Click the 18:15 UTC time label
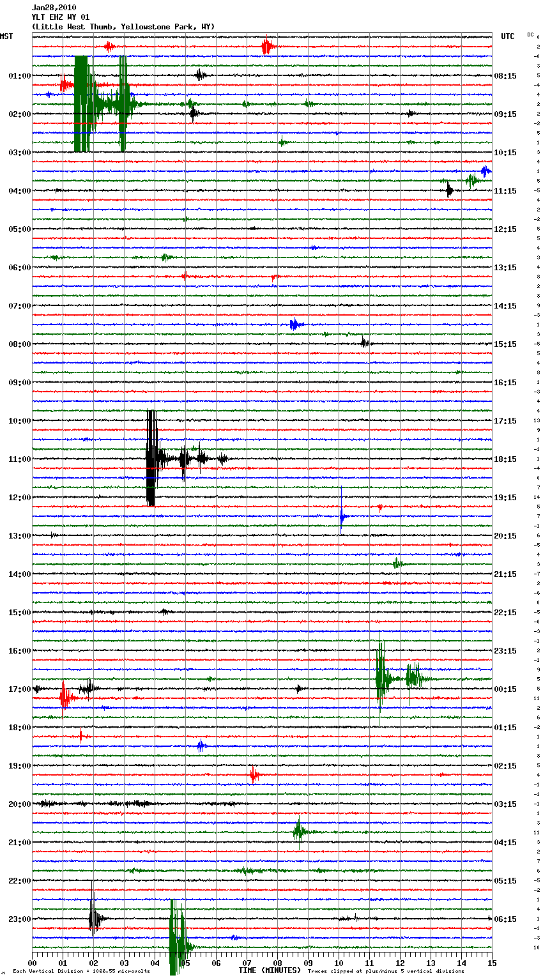Image resolution: width=543 pixels, height=980 pixels. pos(505,459)
